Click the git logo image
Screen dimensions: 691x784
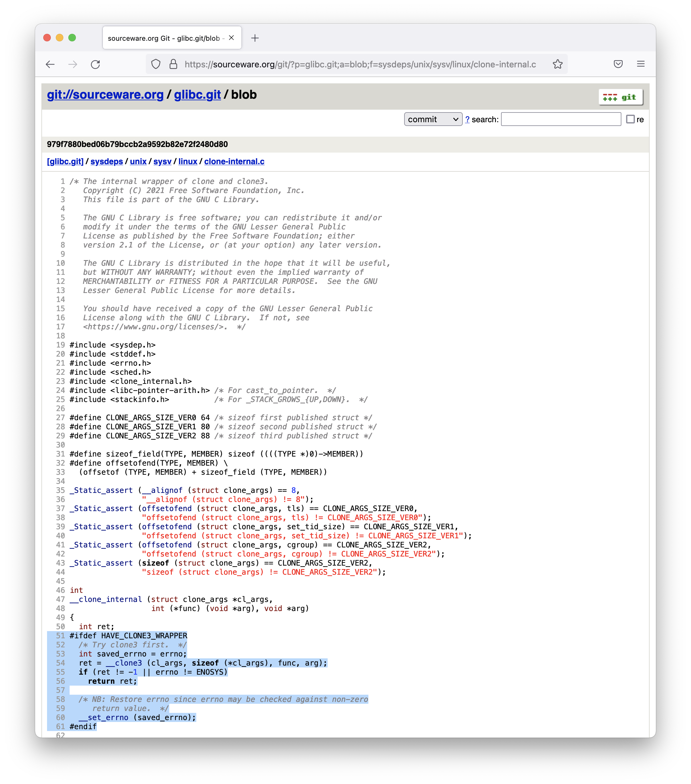coord(620,97)
